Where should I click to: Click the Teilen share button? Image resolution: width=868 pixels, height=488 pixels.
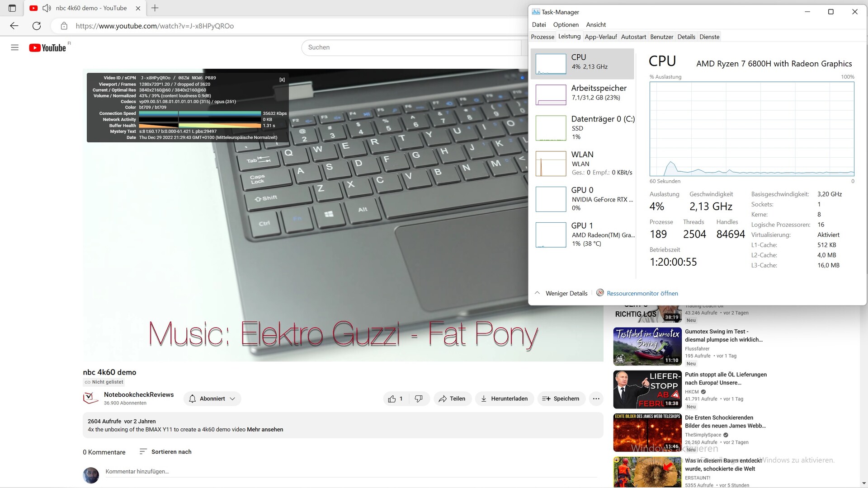pos(452,399)
